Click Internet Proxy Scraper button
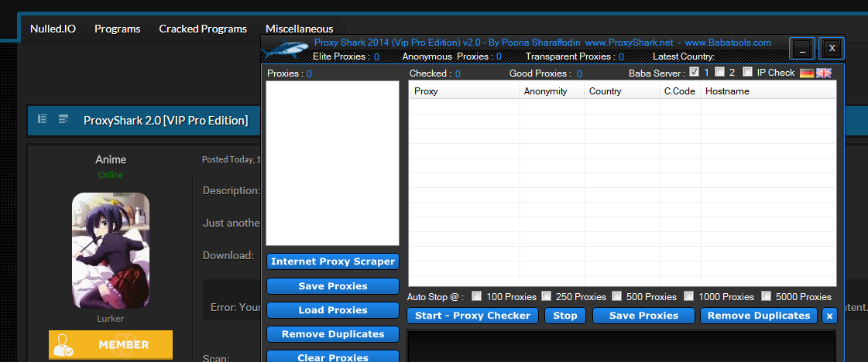This screenshot has width=868, height=362. click(x=333, y=261)
